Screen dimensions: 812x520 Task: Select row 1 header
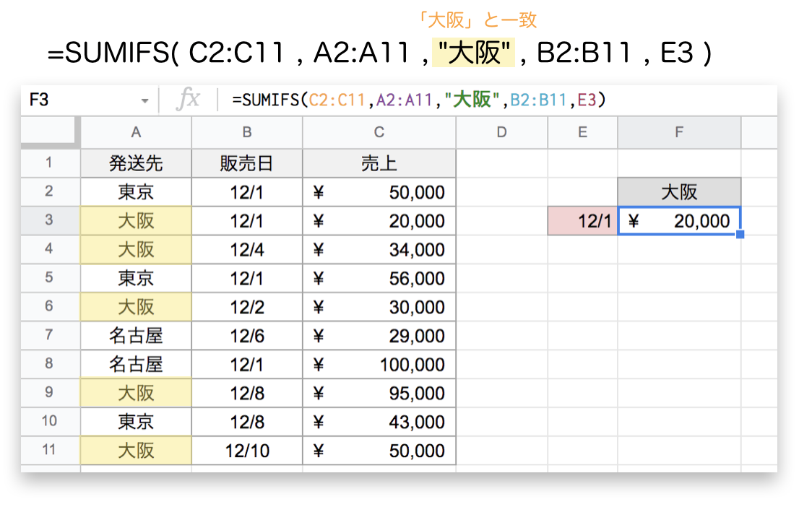[x=51, y=163]
